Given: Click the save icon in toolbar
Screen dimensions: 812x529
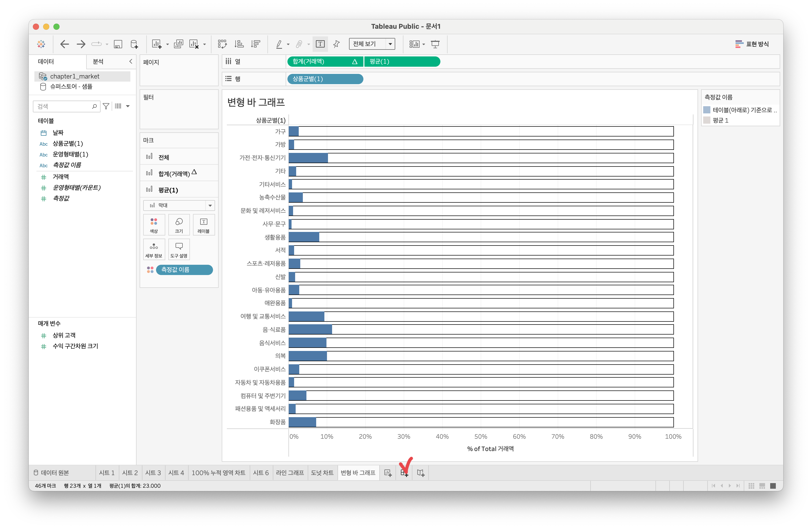Looking at the screenshot, I should point(118,44).
